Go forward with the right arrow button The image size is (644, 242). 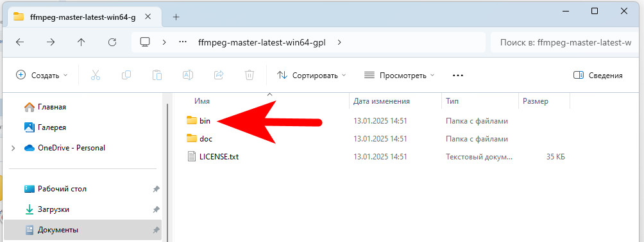(51, 42)
